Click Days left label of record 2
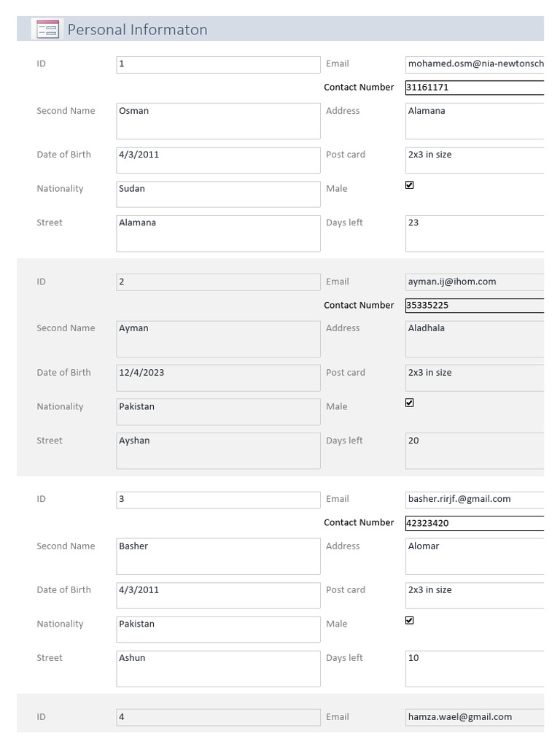This screenshot has height=747, width=560. [344, 441]
